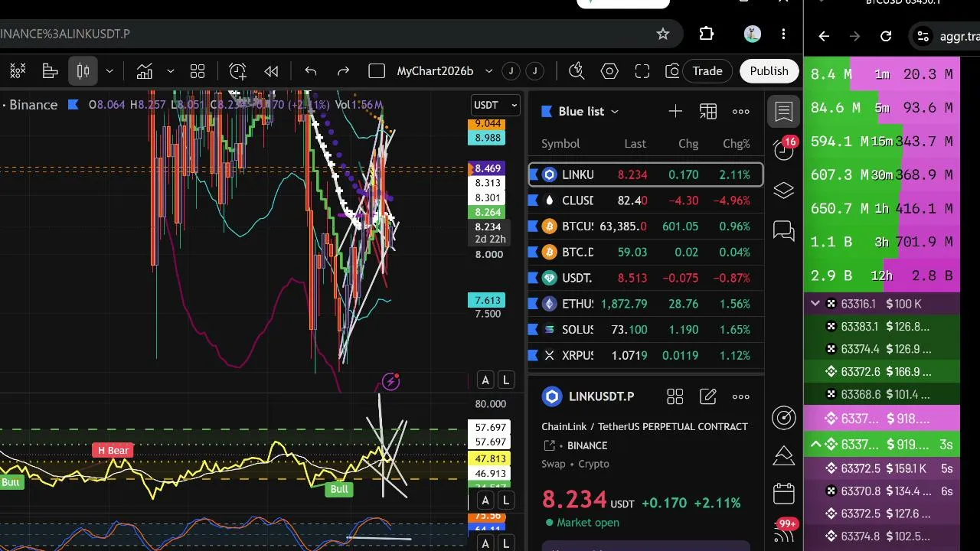Open the USDT currency dropdown on price scale
The height and width of the screenshot is (551, 980).
pyautogui.click(x=496, y=105)
